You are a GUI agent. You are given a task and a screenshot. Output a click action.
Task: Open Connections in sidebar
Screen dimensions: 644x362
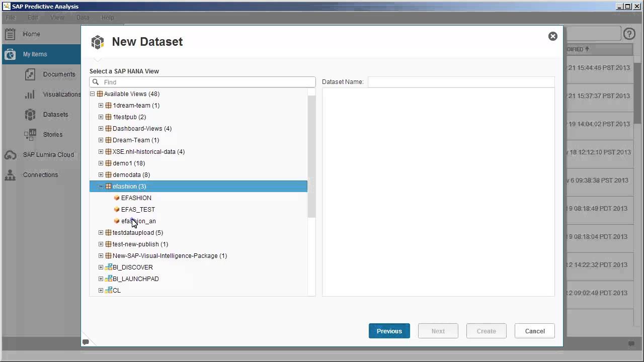40,175
